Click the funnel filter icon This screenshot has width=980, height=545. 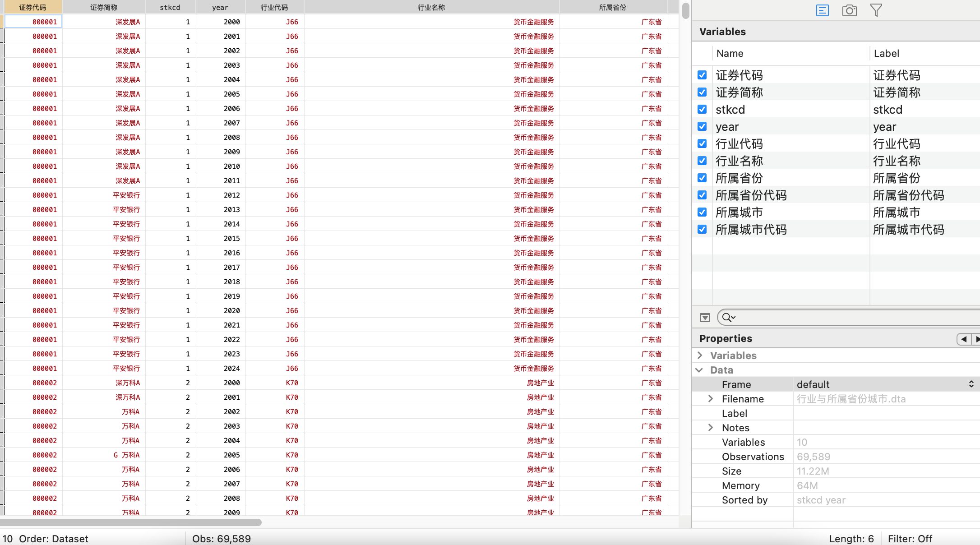click(x=876, y=10)
